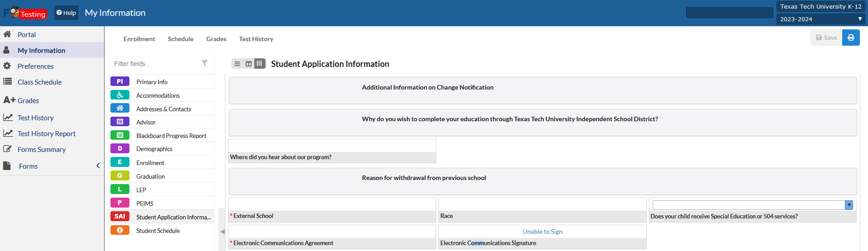Click the Enrollment E badge icon
Image resolution: width=868 pixels, height=251 pixels.
120,162
